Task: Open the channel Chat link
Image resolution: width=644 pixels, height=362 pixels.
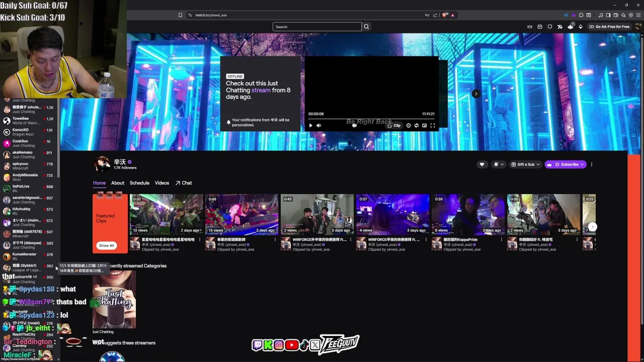Action: 184,183
